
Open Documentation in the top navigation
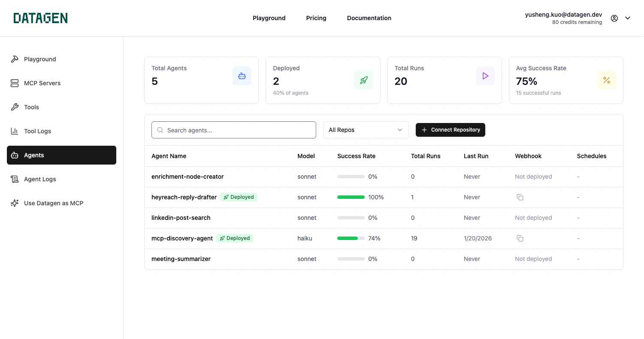point(369,18)
